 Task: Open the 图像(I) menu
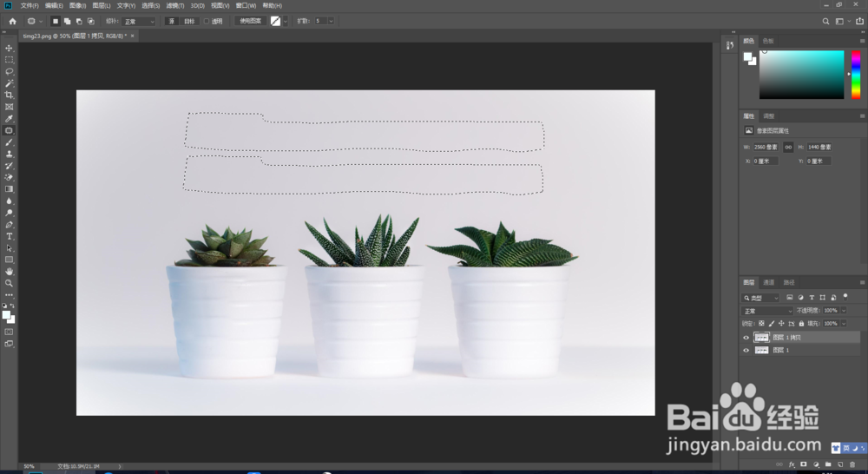[77, 5]
